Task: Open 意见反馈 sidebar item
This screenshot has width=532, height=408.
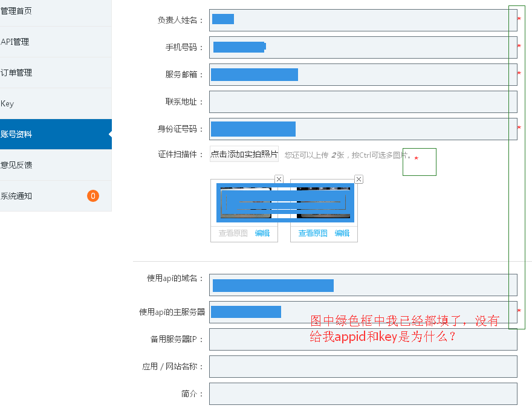Action: tap(56, 165)
